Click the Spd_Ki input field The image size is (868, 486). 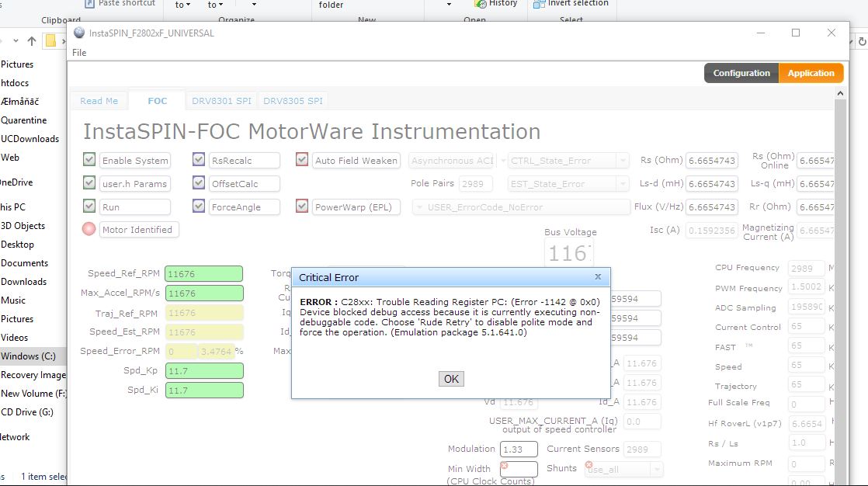203,391
